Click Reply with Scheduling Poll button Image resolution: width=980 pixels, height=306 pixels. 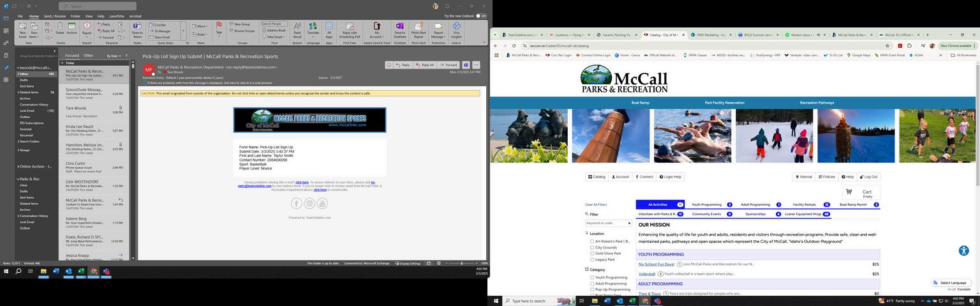[x=350, y=30]
